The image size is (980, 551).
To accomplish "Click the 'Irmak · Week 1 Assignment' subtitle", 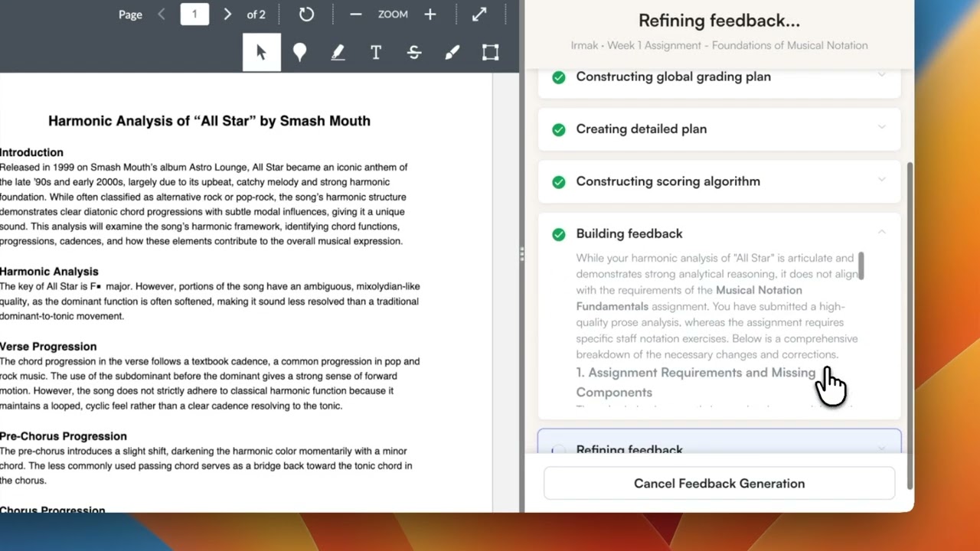I will [719, 45].
